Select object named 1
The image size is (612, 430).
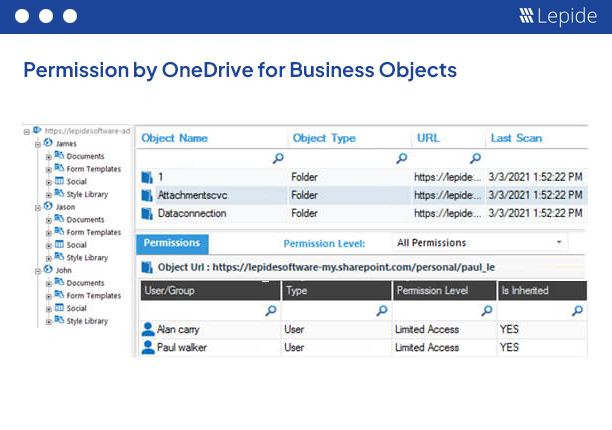(x=160, y=177)
